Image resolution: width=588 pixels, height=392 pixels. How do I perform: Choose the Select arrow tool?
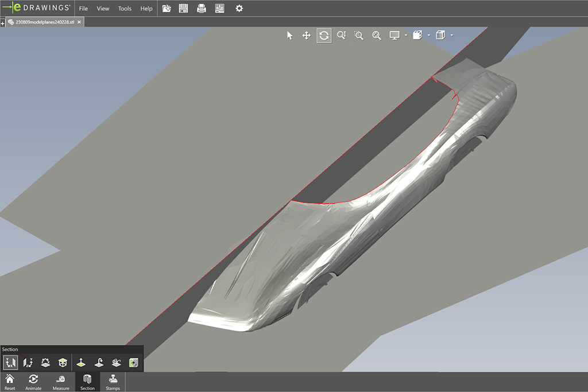coord(289,36)
